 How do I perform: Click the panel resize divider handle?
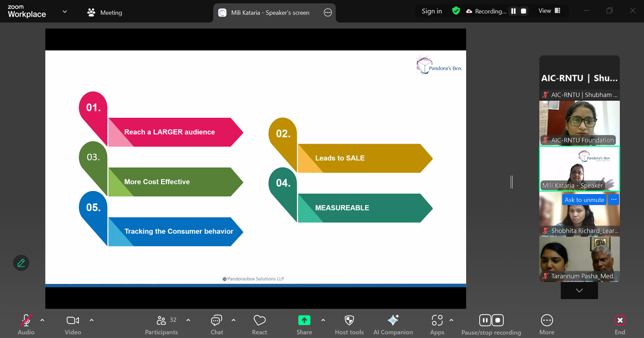[x=511, y=182]
